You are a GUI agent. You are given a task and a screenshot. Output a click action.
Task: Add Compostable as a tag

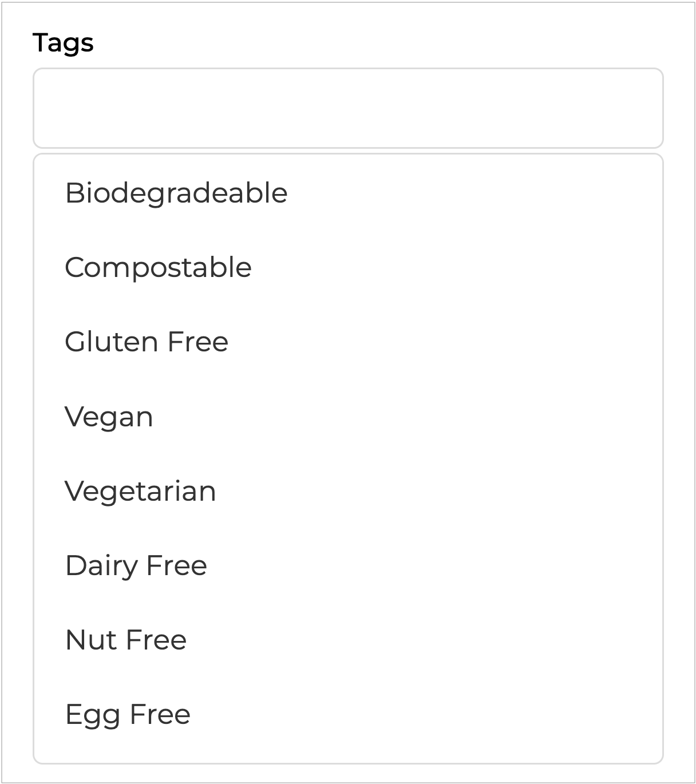pyautogui.click(x=158, y=267)
